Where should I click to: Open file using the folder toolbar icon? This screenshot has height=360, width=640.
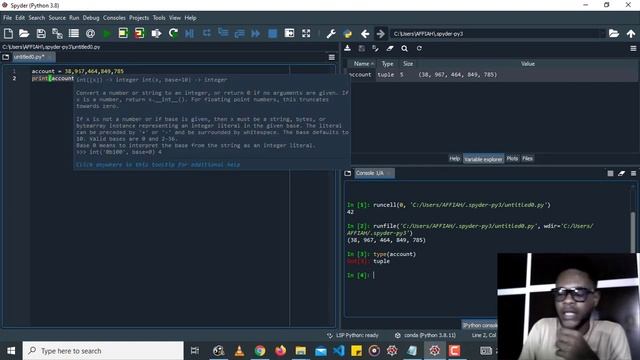[x=24, y=33]
